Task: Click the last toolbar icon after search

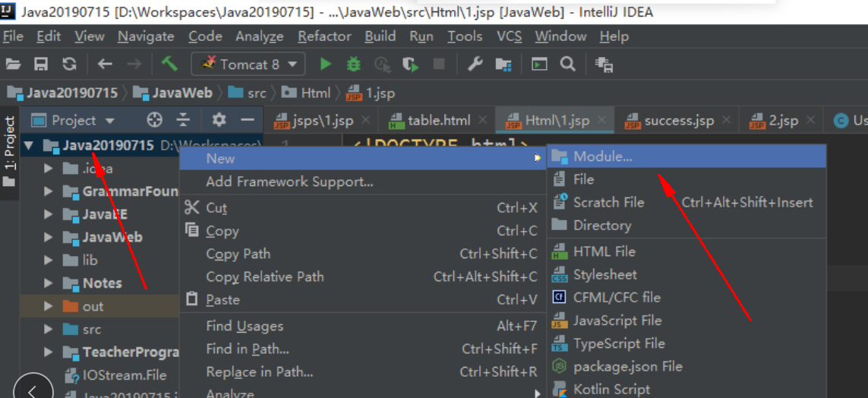Action: click(604, 65)
